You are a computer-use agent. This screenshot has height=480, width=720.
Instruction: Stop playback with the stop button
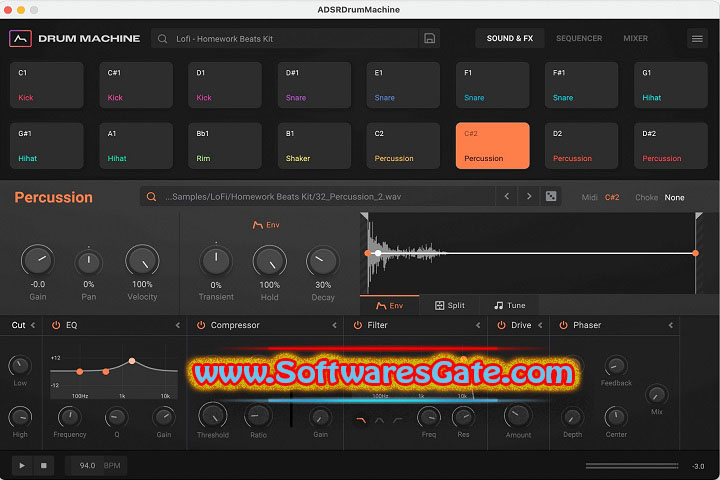point(44,465)
